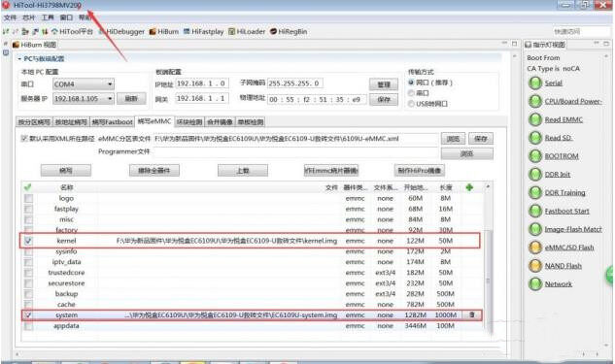Open the first menu (文件) in menu bar
Viewport: 615px width, 364px height.
pyautogui.click(x=10, y=17)
